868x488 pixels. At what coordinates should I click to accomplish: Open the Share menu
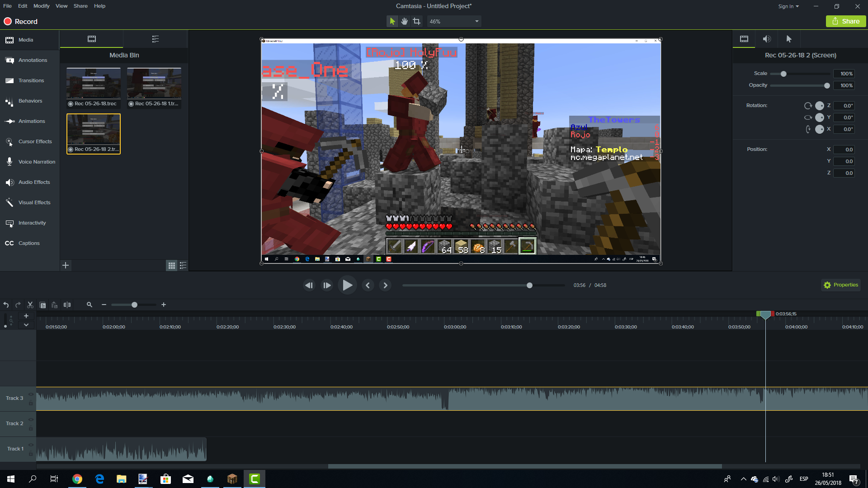80,6
